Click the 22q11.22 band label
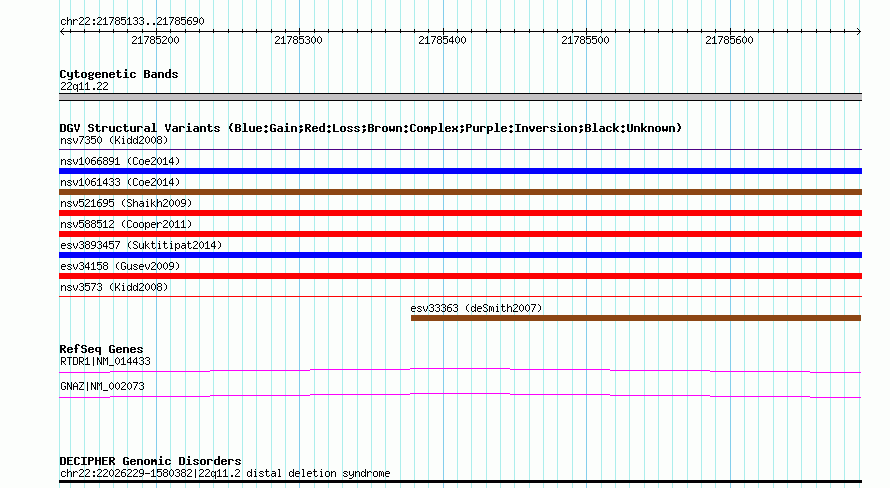The width and height of the screenshot is (890, 488). click(x=84, y=86)
